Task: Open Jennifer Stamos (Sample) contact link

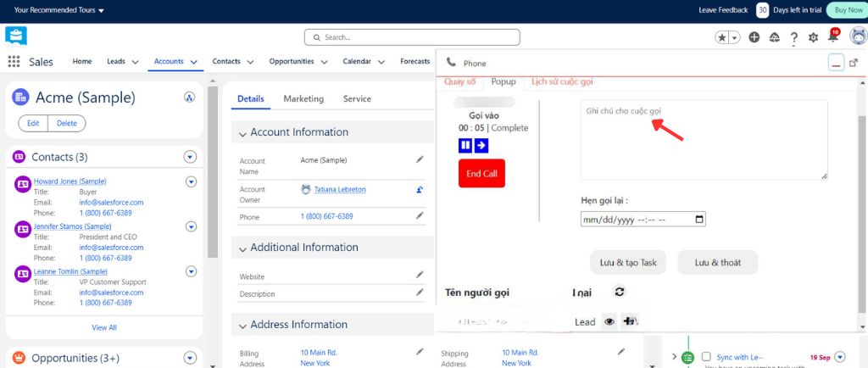Action: [x=73, y=226]
